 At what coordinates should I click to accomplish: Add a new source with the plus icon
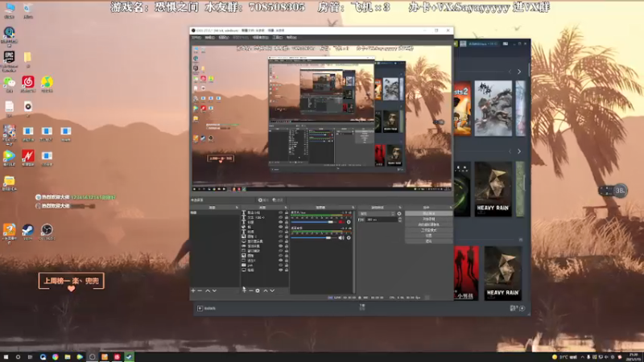(245, 290)
